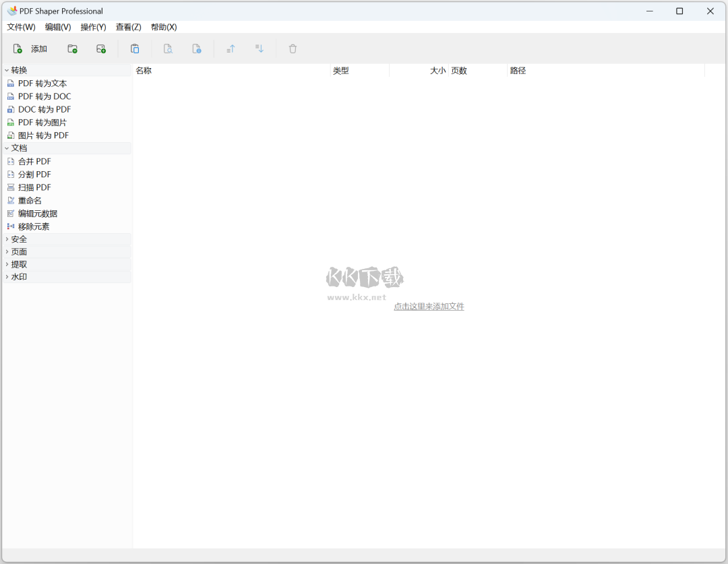Open the 编辑元数据 tool
Image resolution: width=728 pixels, height=564 pixels.
pyautogui.click(x=37, y=213)
